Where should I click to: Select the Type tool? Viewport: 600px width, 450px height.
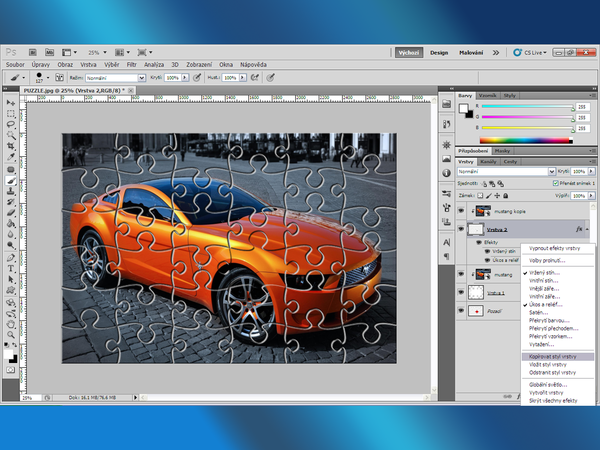[x=11, y=269]
